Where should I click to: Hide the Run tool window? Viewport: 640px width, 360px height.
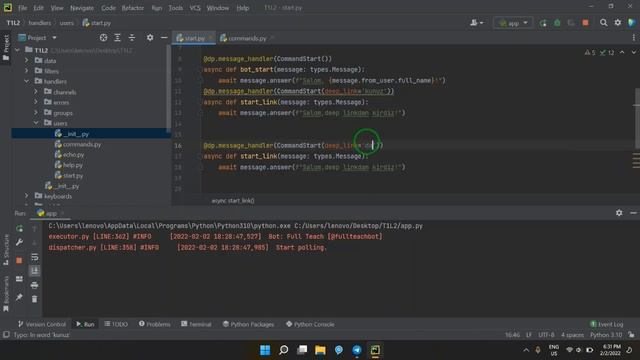633,213
